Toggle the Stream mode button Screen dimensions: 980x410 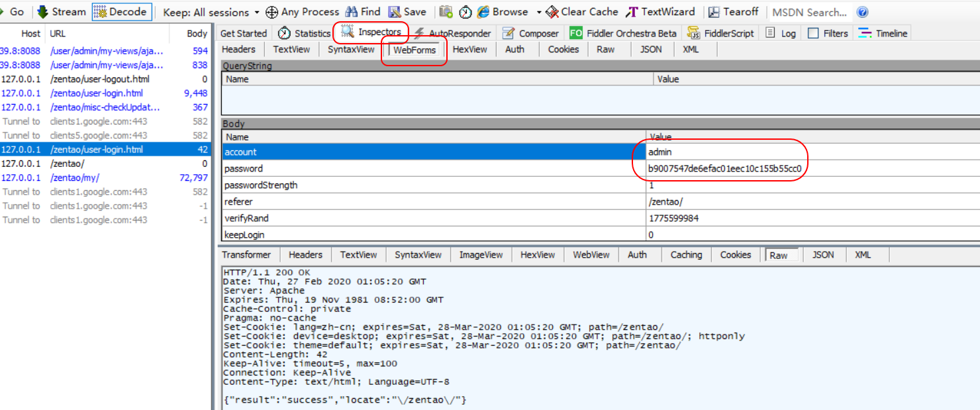62,12
